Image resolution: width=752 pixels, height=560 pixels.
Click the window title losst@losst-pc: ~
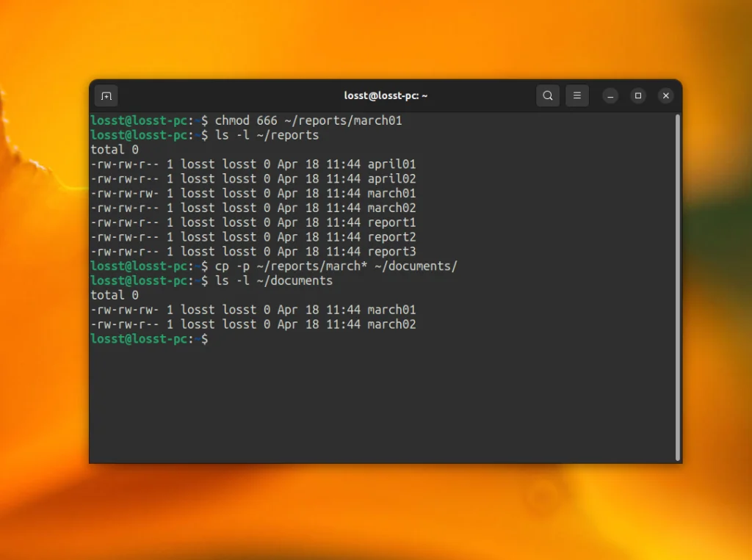[386, 96]
